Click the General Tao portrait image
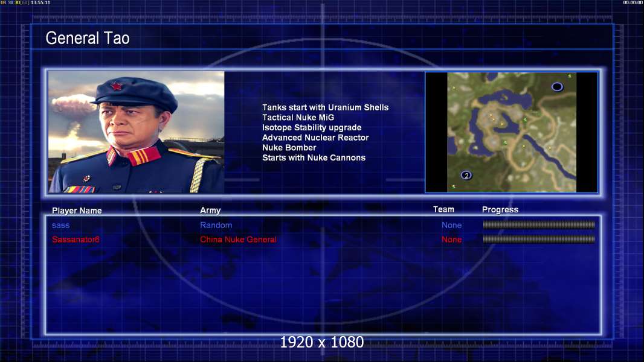 (x=137, y=132)
